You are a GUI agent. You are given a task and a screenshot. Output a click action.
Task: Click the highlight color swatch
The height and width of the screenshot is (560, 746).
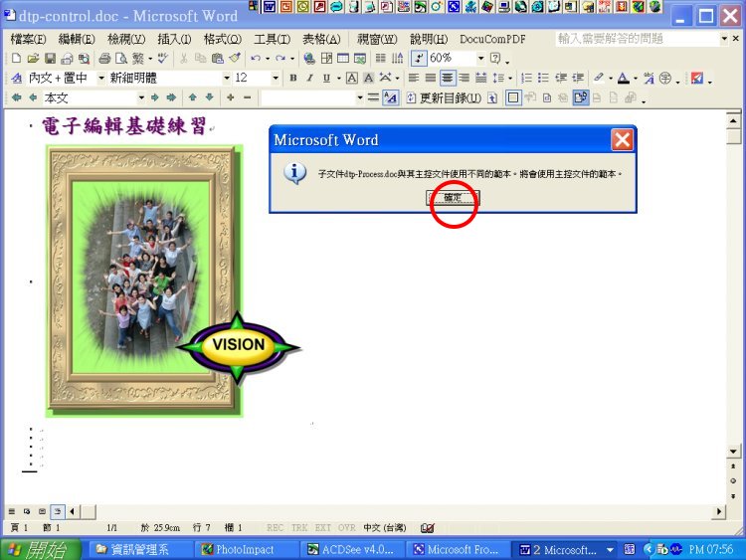599,78
